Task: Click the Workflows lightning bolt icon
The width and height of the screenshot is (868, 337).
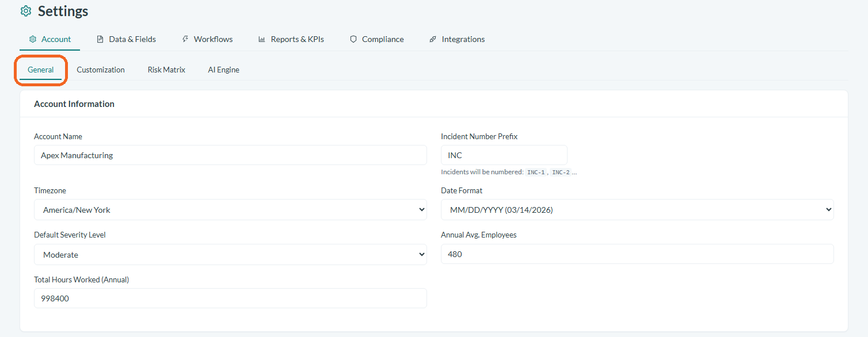Action: tap(185, 39)
